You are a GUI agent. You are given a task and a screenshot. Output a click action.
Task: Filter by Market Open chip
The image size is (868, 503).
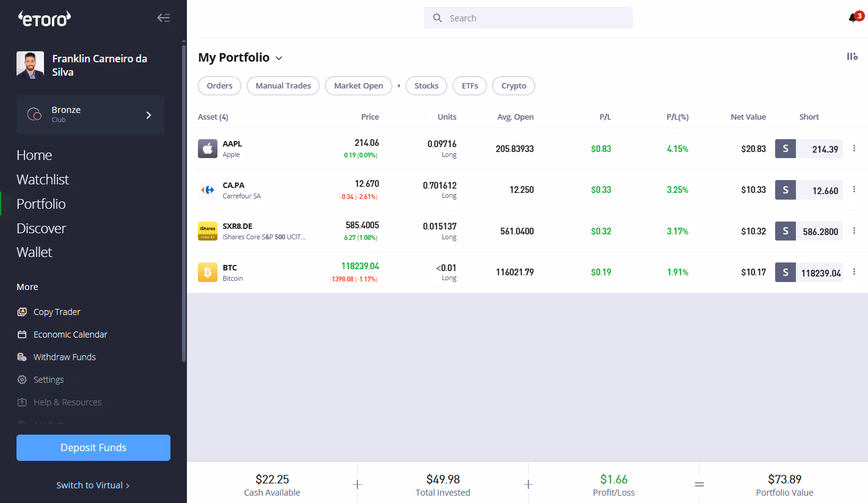coord(359,86)
